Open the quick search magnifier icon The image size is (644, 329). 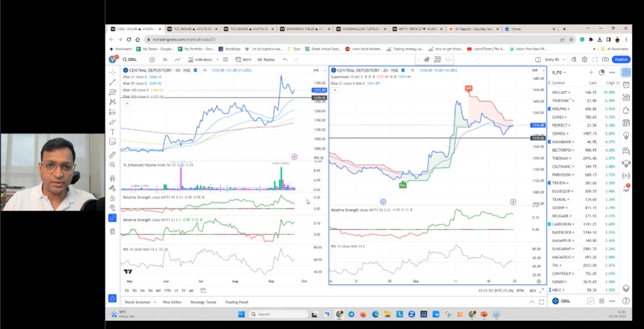(x=574, y=59)
